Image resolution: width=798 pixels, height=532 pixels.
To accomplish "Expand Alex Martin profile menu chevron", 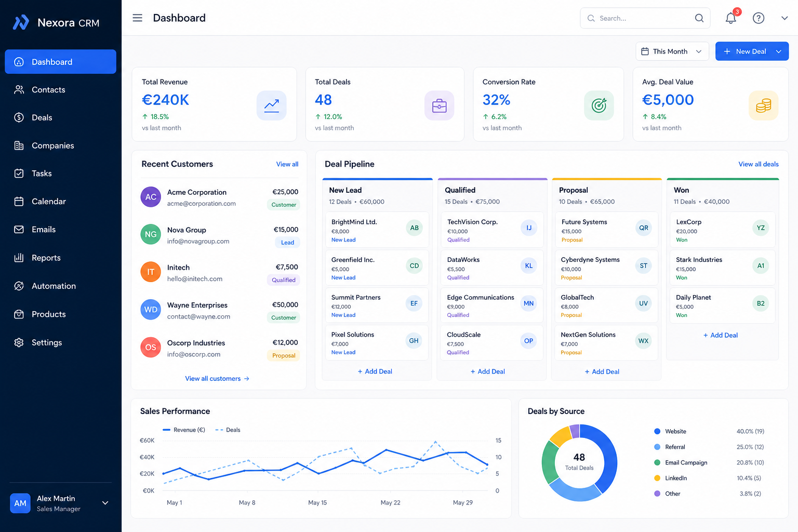I will 105,503.
